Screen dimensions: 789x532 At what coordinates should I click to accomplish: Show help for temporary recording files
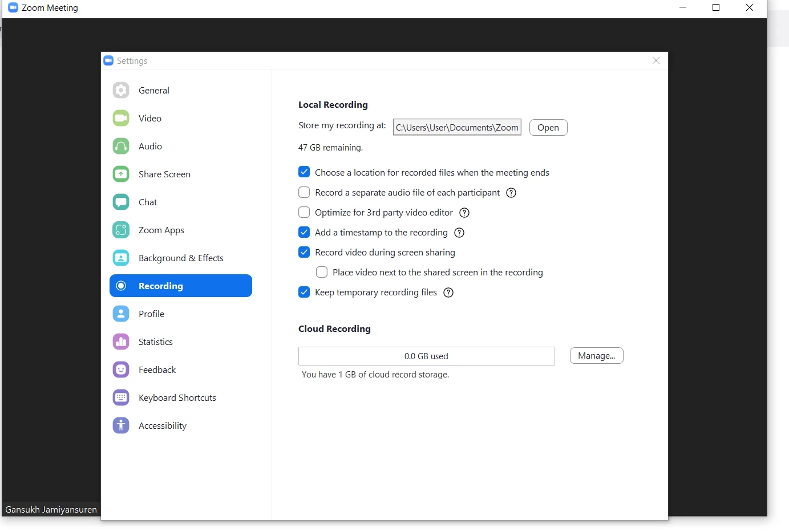pyautogui.click(x=448, y=293)
